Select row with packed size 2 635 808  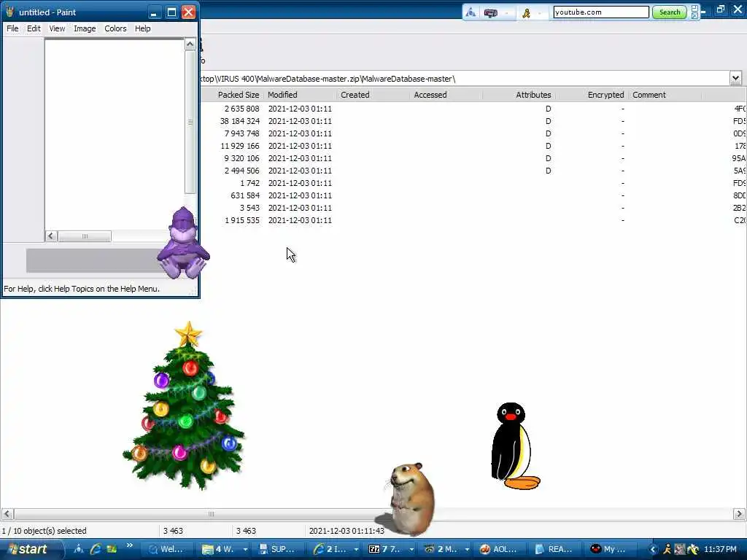pos(473,109)
